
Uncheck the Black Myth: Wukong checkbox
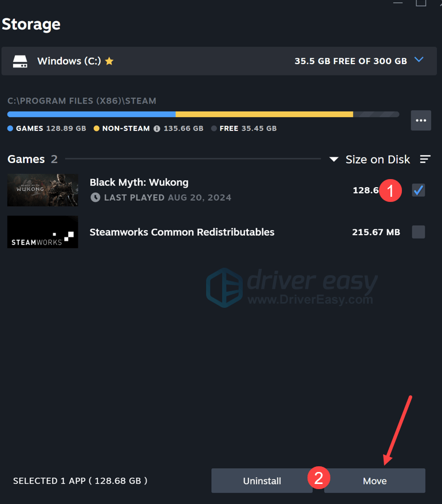click(x=419, y=191)
